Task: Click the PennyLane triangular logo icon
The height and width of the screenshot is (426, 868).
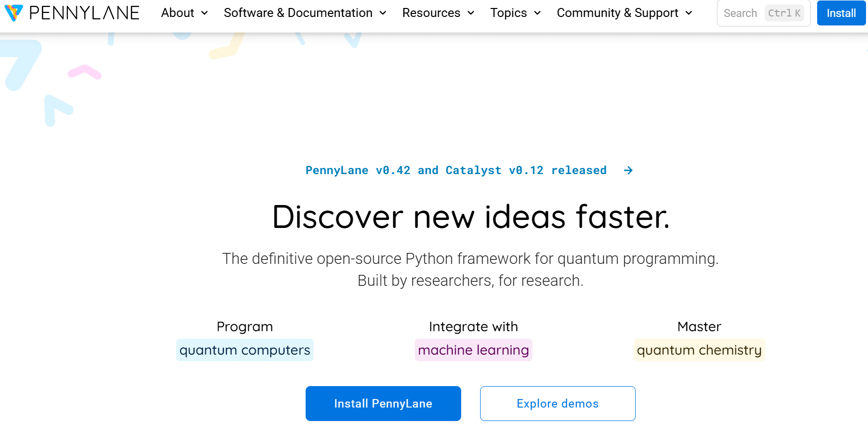Action: tap(14, 13)
